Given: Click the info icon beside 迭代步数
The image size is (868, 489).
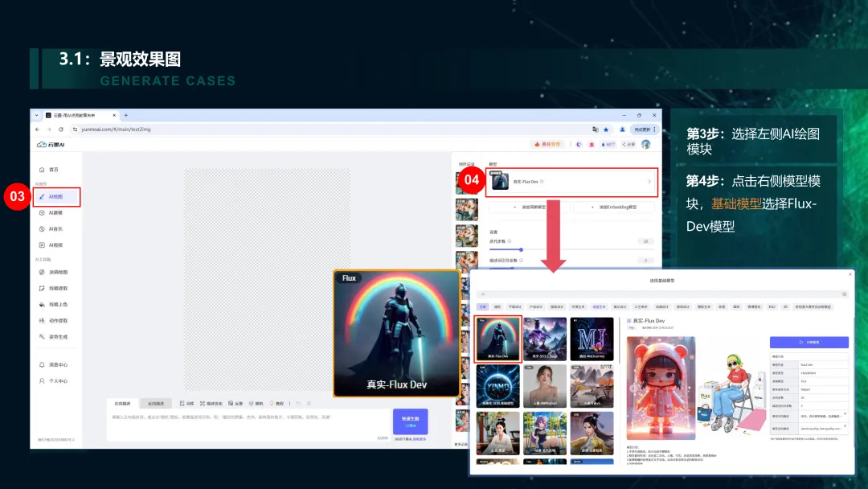Looking at the screenshot, I should coord(510,241).
